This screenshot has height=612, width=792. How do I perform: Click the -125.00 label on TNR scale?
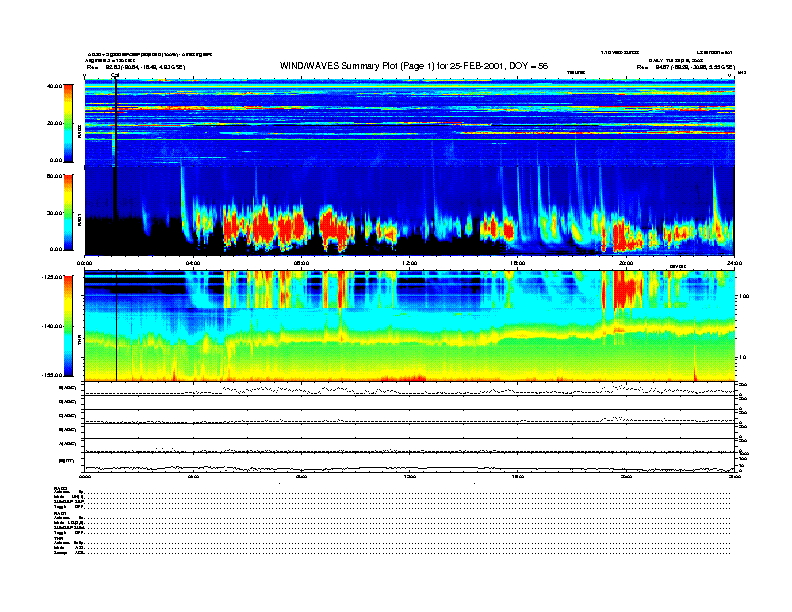[53, 277]
